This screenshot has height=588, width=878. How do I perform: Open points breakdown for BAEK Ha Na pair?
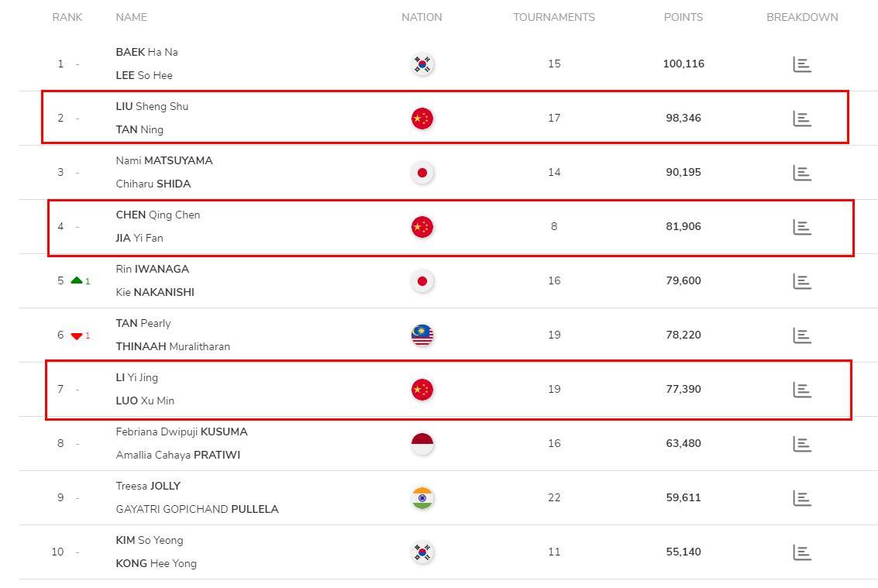(802, 64)
